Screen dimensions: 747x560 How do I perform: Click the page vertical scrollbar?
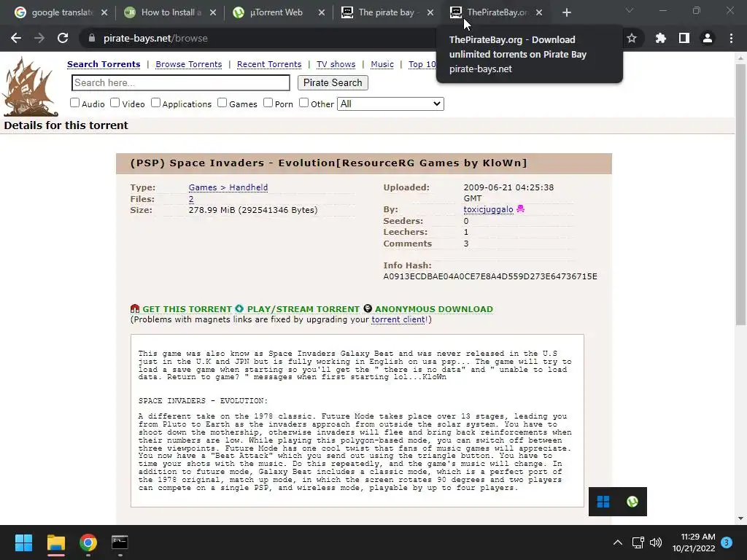740,195
